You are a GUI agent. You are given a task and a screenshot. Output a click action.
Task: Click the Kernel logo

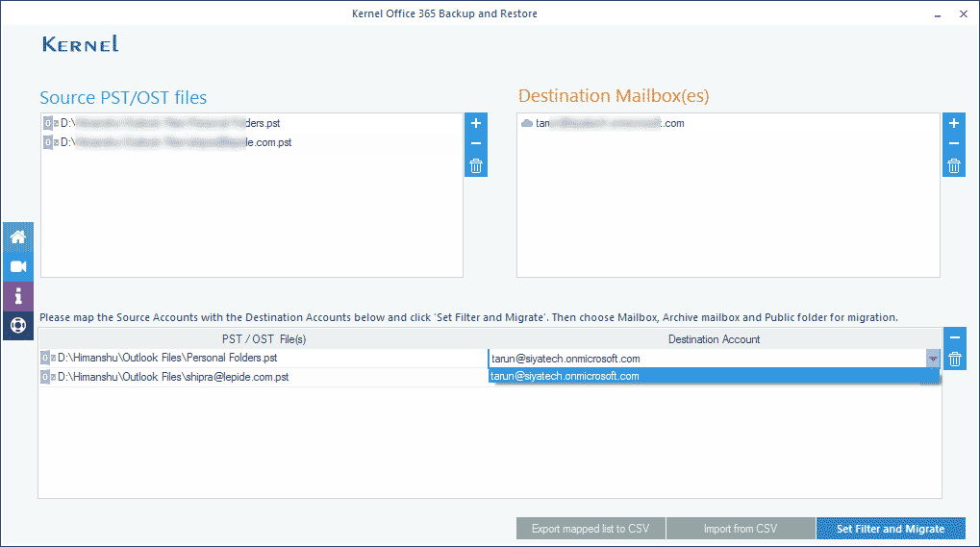point(81,43)
